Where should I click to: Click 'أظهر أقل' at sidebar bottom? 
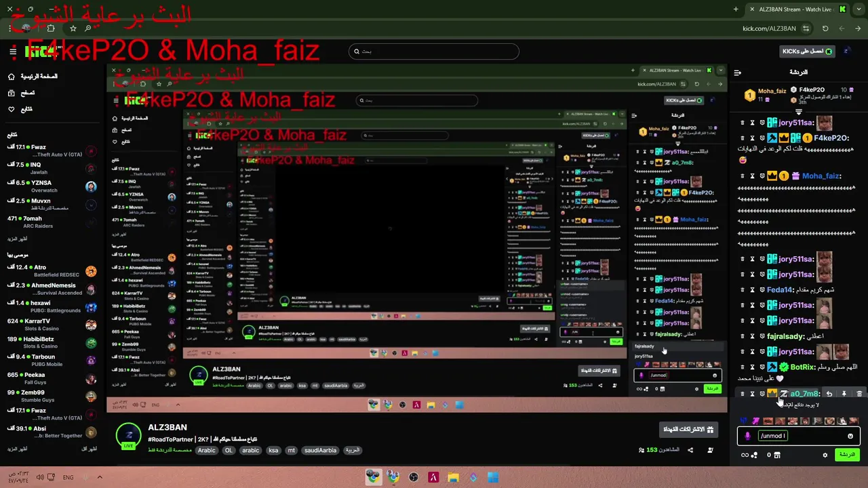pos(89,449)
